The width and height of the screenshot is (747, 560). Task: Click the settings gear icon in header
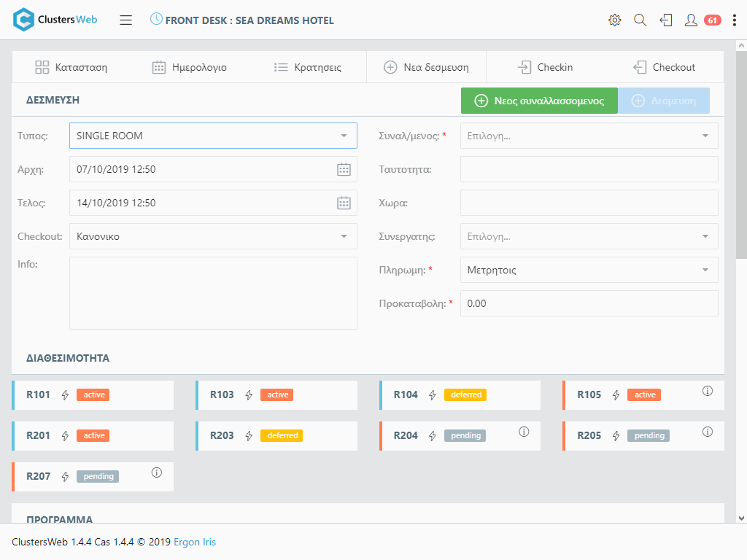coord(615,20)
